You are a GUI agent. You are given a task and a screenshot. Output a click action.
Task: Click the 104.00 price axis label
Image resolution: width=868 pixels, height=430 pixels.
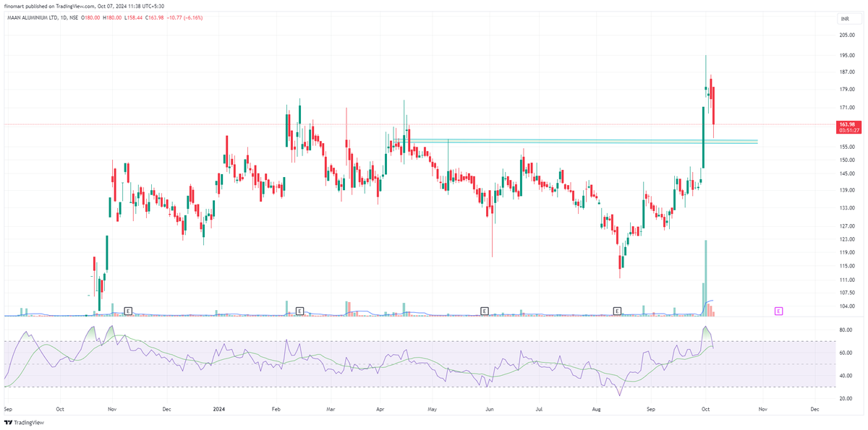pyautogui.click(x=848, y=306)
